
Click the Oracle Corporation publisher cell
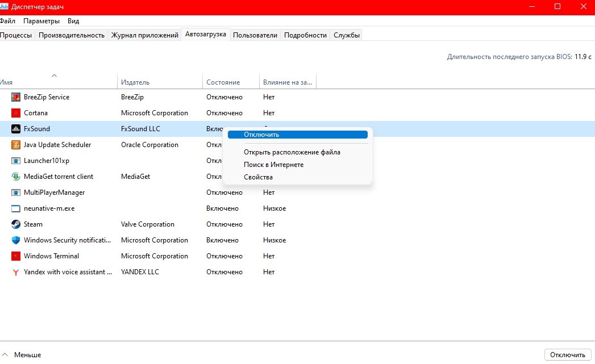149,145
